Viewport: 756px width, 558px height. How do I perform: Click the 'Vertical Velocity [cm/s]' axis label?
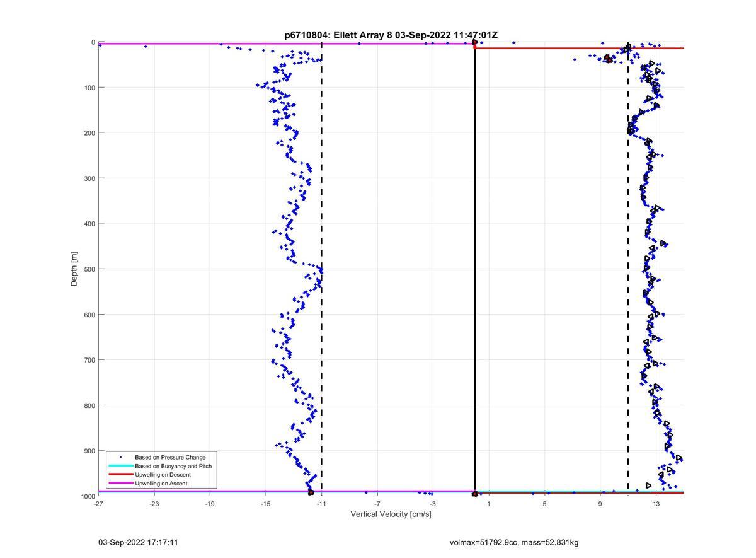391,514
